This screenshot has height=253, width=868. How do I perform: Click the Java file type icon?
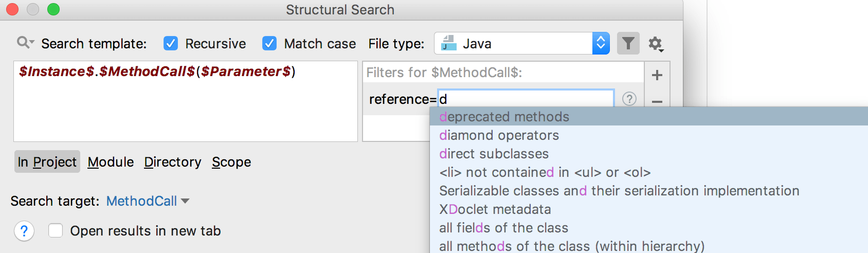(449, 43)
